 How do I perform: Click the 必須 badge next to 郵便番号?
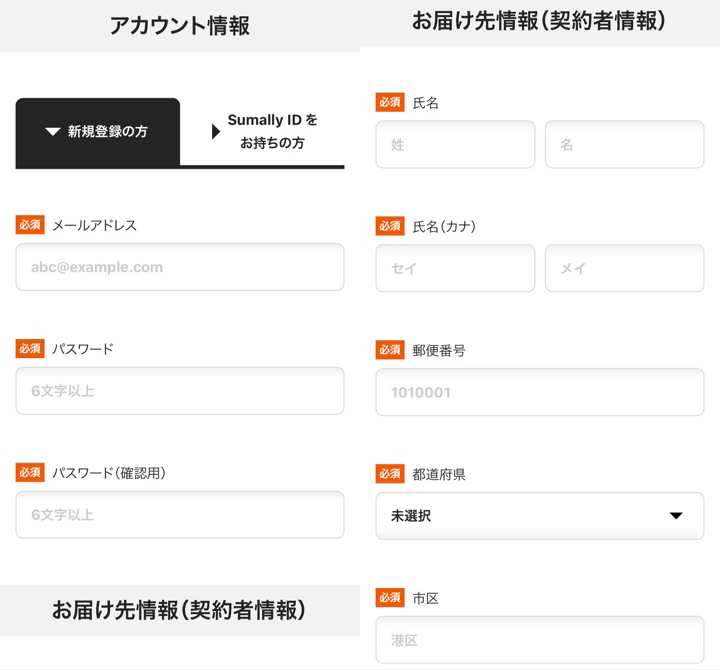tap(390, 350)
